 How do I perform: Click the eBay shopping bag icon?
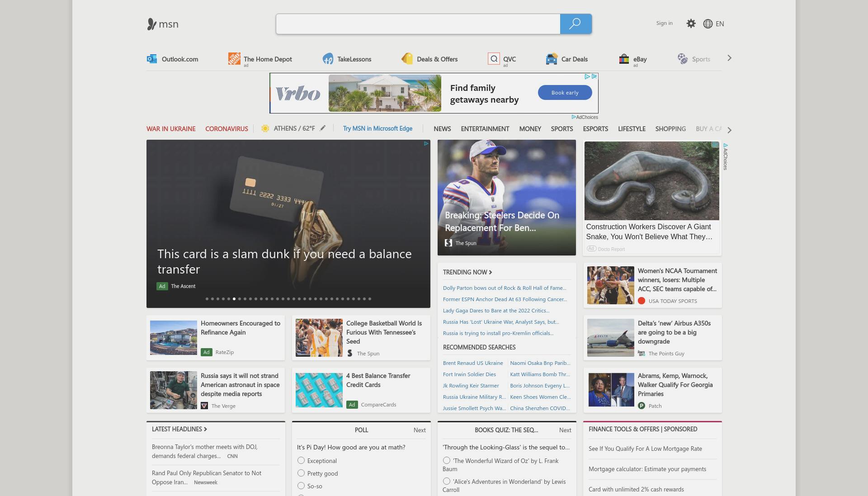[x=624, y=59]
